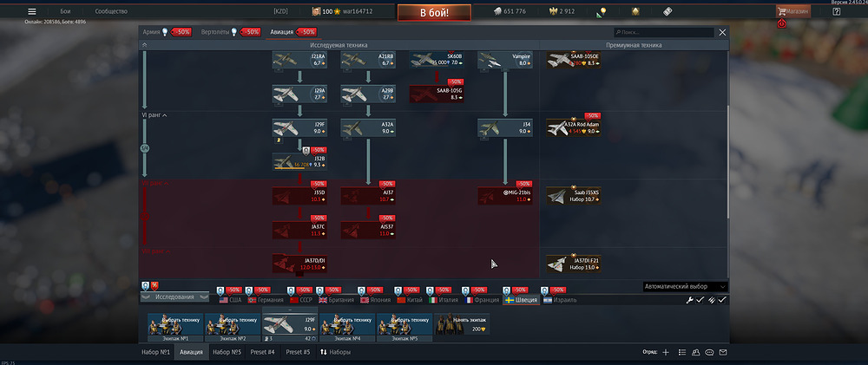Select the locked JA37C aircraft card

299,230
